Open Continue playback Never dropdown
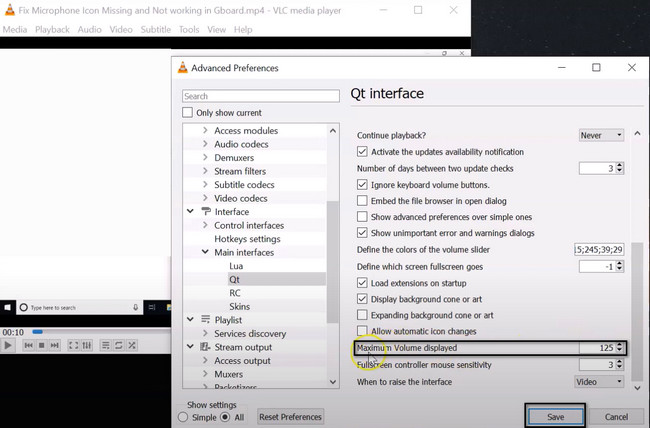Screen dimensions: 650x428 click(601, 135)
